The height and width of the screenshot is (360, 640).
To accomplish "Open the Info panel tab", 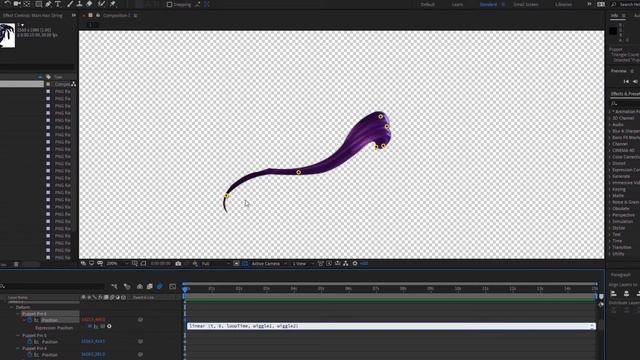I will [614, 16].
